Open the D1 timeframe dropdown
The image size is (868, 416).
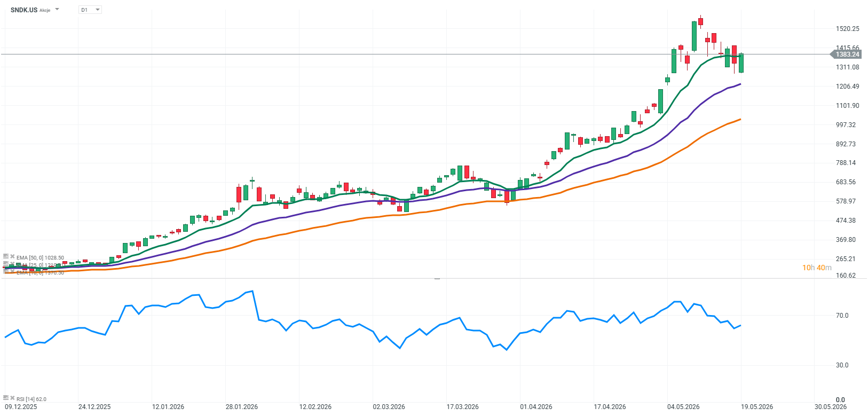coord(90,10)
